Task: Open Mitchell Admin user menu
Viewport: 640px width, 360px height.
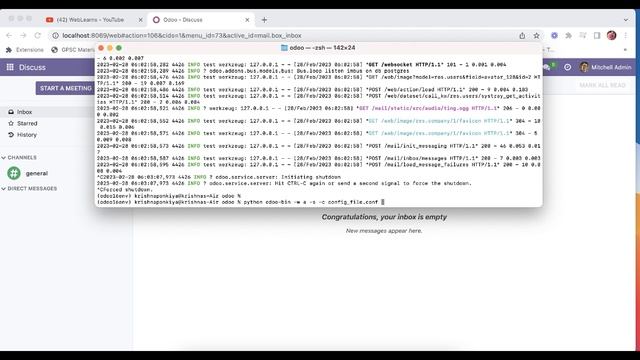Action: [605, 67]
